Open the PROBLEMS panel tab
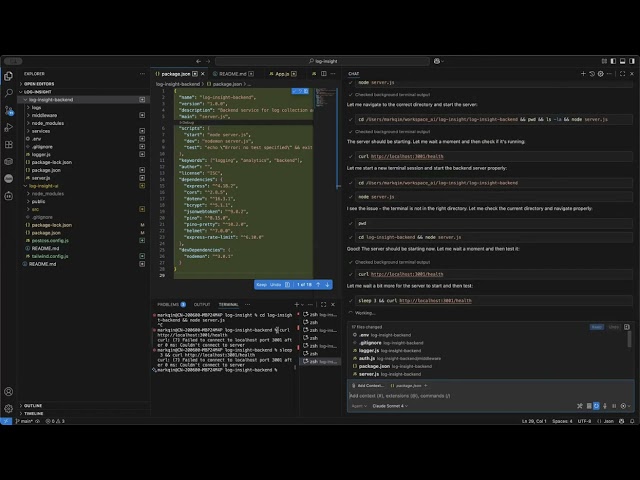Viewport: 640px width, 480px height. [171, 304]
